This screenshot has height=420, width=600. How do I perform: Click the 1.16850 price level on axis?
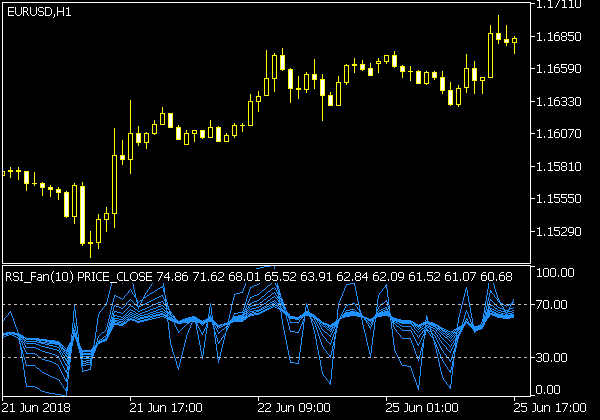point(559,37)
